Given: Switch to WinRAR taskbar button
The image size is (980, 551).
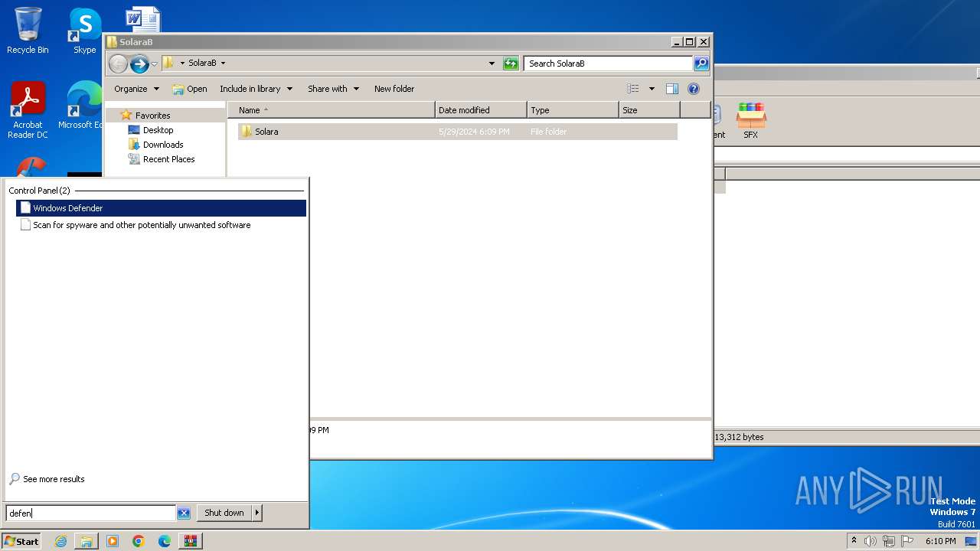Looking at the screenshot, I should [x=191, y=541].
